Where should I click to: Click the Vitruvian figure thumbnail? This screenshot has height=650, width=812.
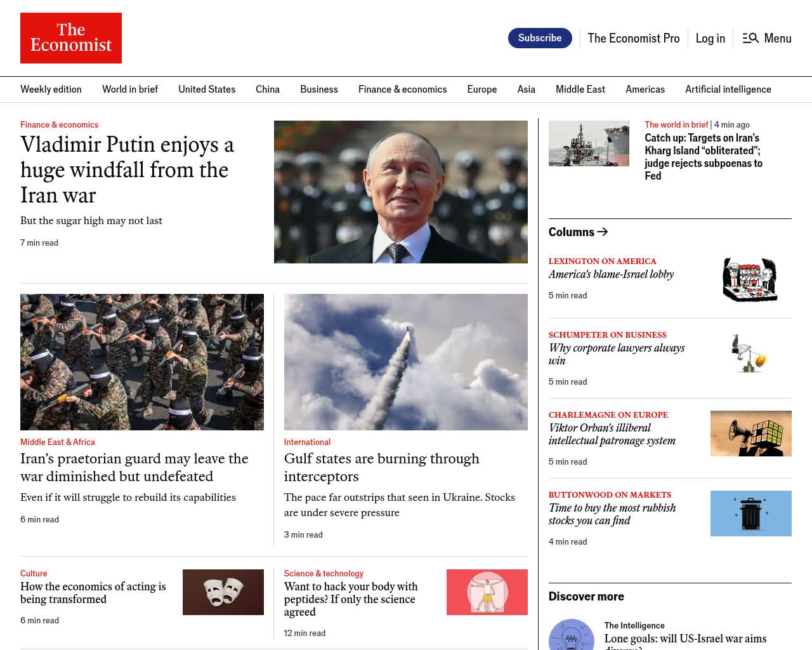[x=487, y=592]
